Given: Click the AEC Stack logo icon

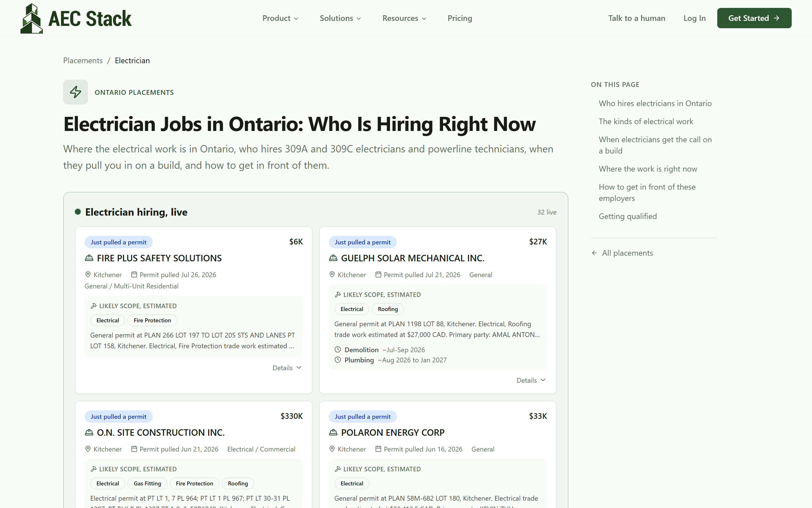Looking at the screenshot, I should [x=32, y=18].
